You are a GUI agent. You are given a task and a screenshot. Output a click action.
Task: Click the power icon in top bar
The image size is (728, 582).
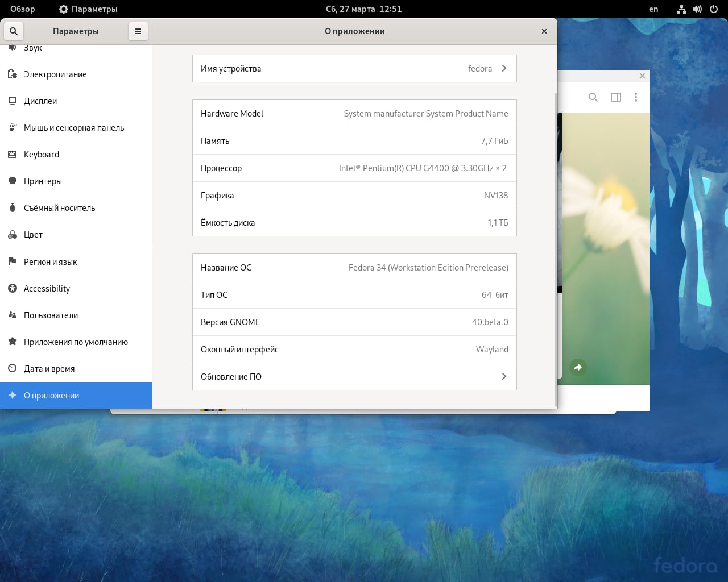[713, 9]
